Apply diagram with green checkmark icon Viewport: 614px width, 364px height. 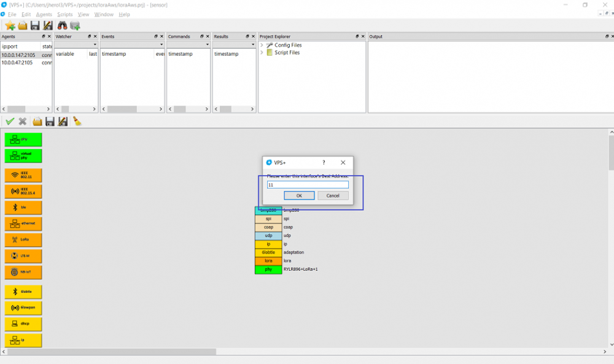[x=10, y=122]
